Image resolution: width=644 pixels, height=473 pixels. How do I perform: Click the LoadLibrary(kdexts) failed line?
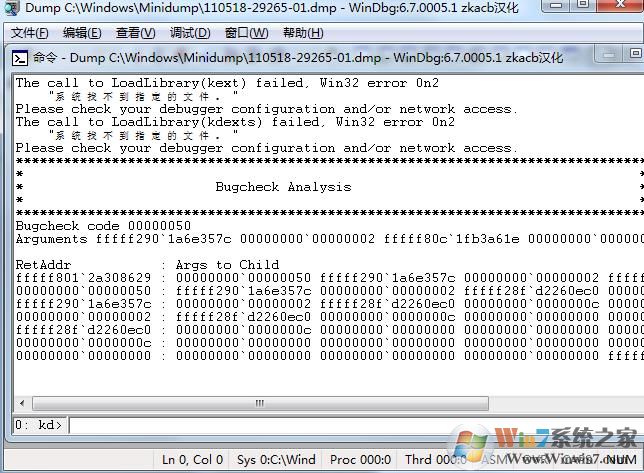coord(235,122)
